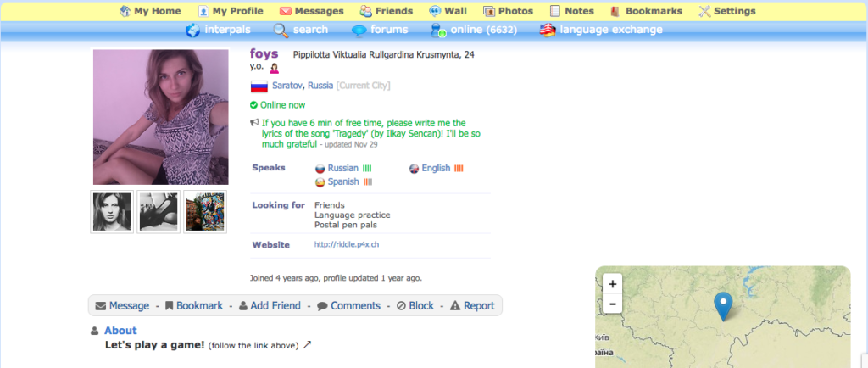Click the Friends people icon

366,11
